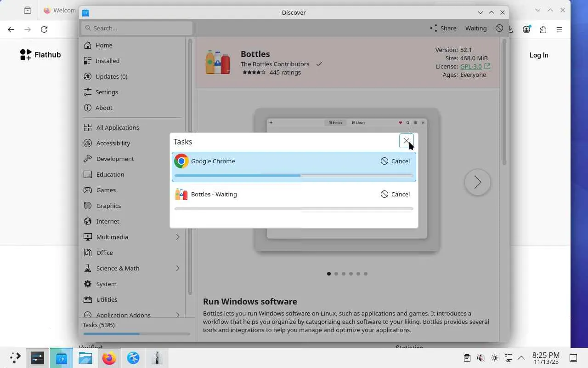This screenshot has height=368, width=588.
Task: Click the Accessibility category icon
Action: [88, 143]
